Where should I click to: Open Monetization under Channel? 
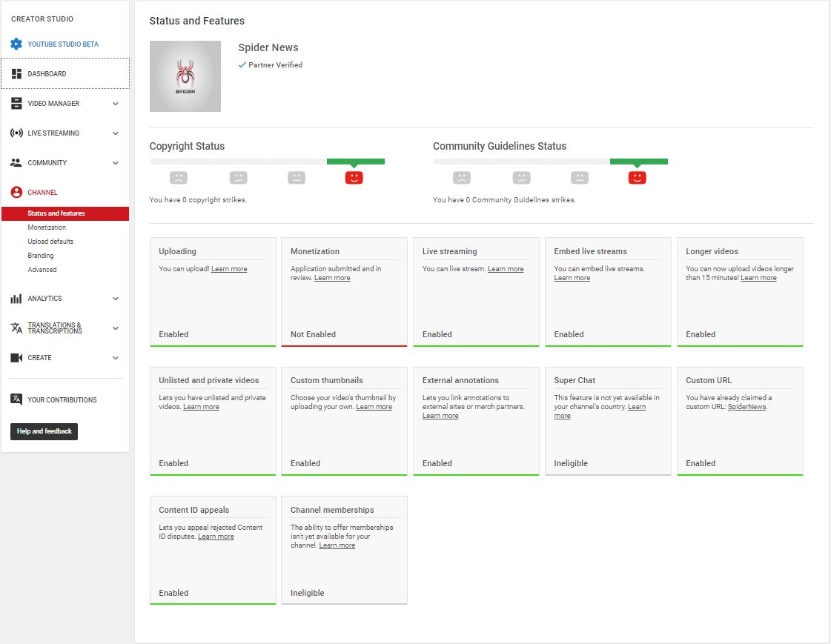47,228
